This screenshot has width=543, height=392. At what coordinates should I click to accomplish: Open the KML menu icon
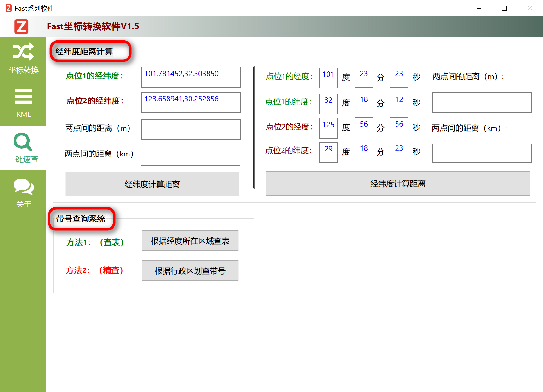pyautogui.click(x=23, y=96)
